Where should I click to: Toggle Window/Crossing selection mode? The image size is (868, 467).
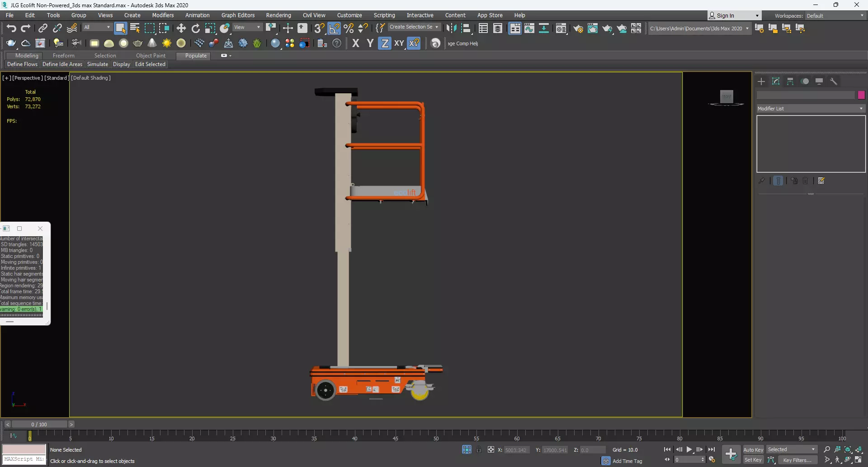(164, 28)
